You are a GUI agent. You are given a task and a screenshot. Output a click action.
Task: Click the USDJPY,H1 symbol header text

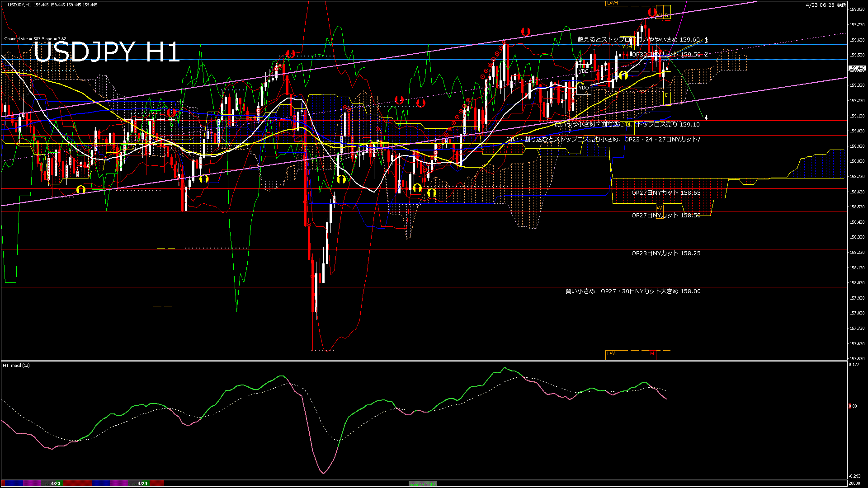(19, 5)
